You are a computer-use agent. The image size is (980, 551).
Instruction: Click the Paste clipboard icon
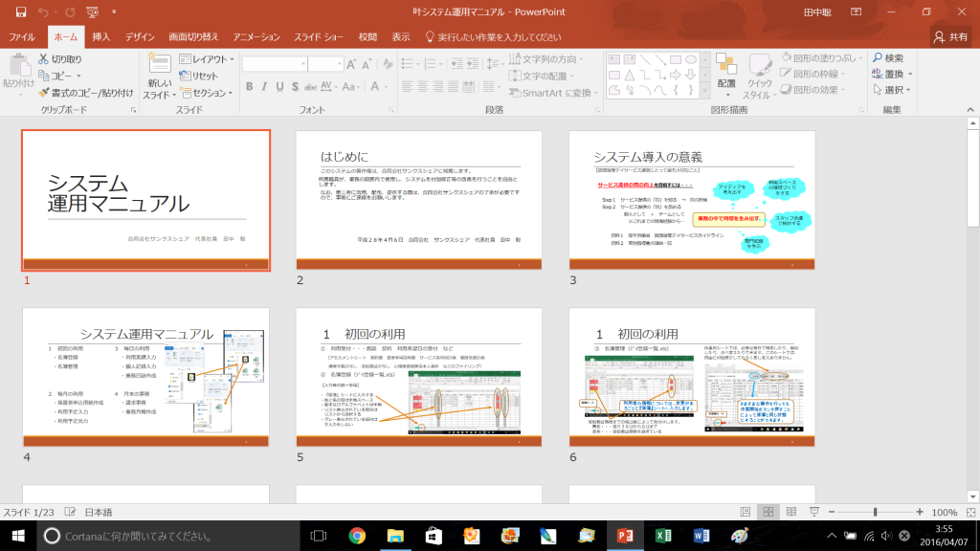(x=19, y=65)
